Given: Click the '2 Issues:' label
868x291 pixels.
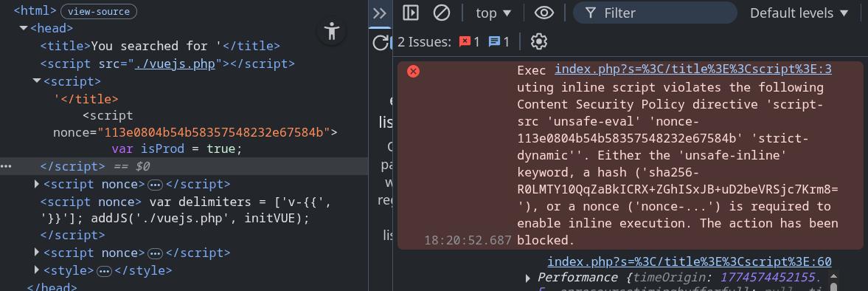Looking at the screenshot, I should click(x=424, y=41).
